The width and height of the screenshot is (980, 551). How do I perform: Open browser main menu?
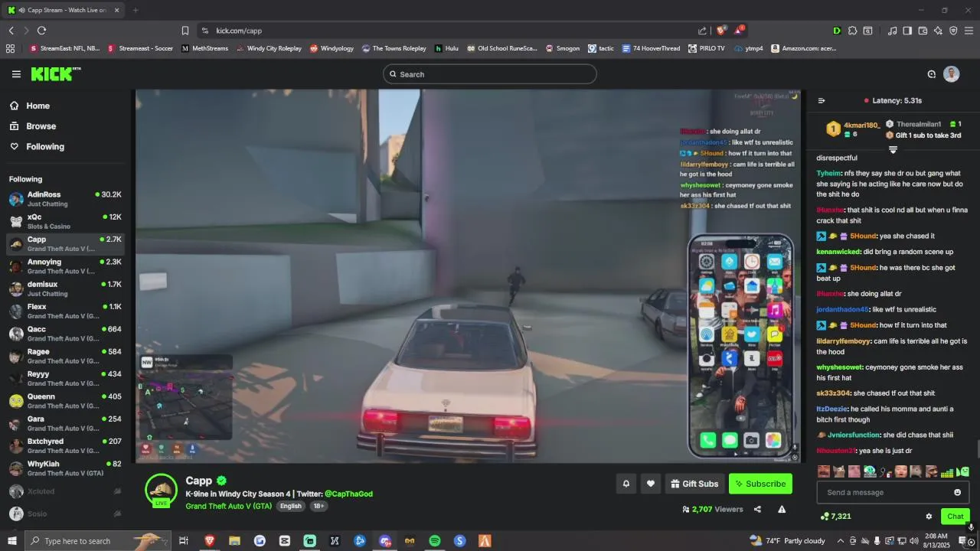[x=969, y=31]
